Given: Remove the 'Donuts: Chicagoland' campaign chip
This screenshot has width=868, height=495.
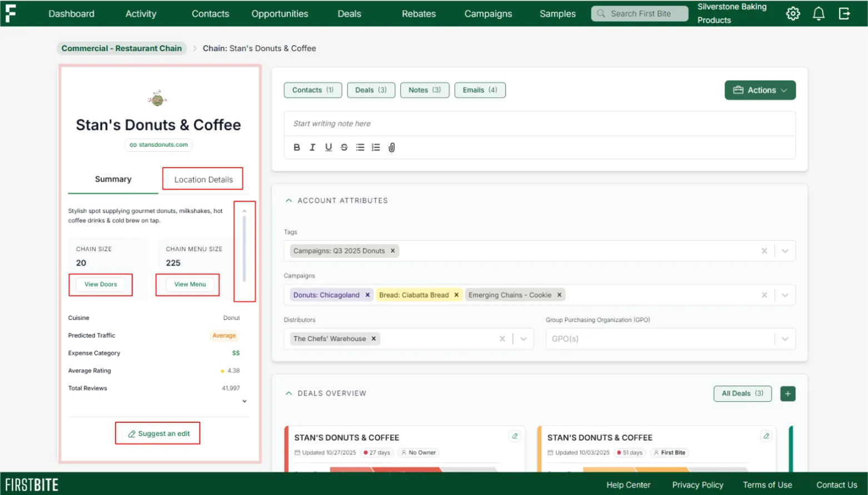Looking at the screenshot, I should (368, 295).
